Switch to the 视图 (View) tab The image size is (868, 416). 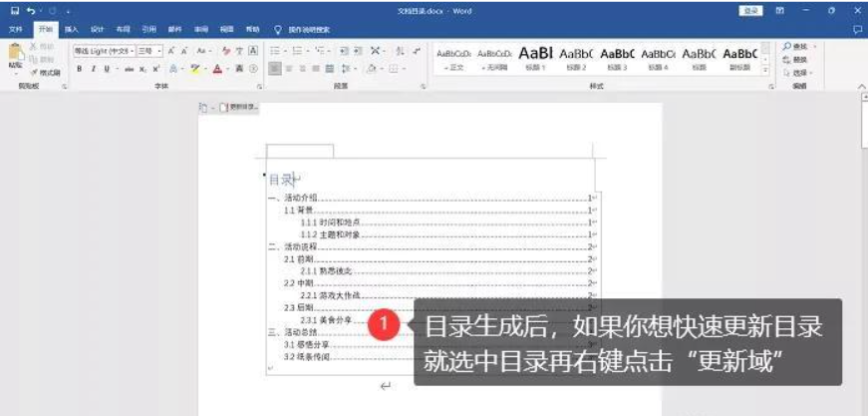[226, 29]
